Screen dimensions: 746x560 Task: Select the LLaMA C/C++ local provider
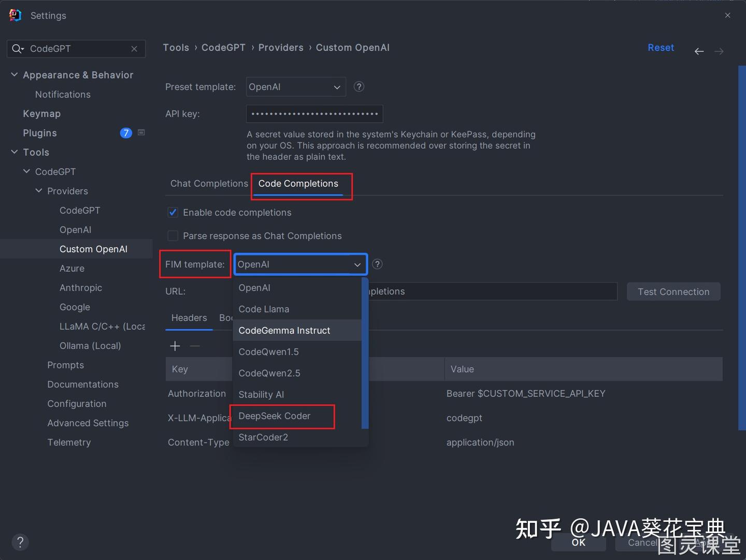point(102,326)
